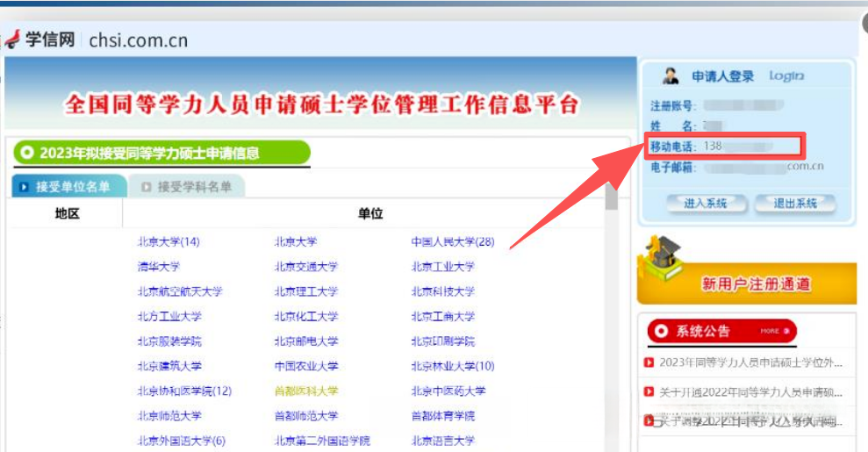Image resolution: width=868 pixels, height=452 pixels.
Task: Open the 北京外国语大学(6) link
Action: tap(182, 441)
